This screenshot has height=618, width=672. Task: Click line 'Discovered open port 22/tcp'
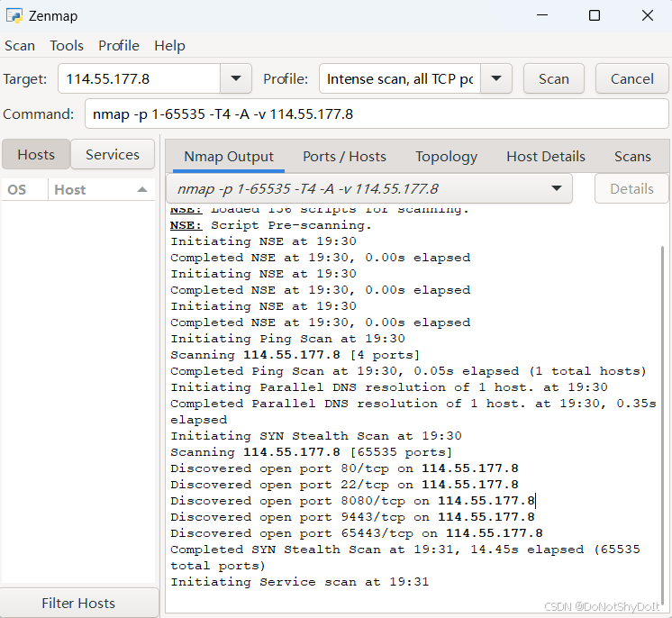pyautogui.click(x=344, y=485)
